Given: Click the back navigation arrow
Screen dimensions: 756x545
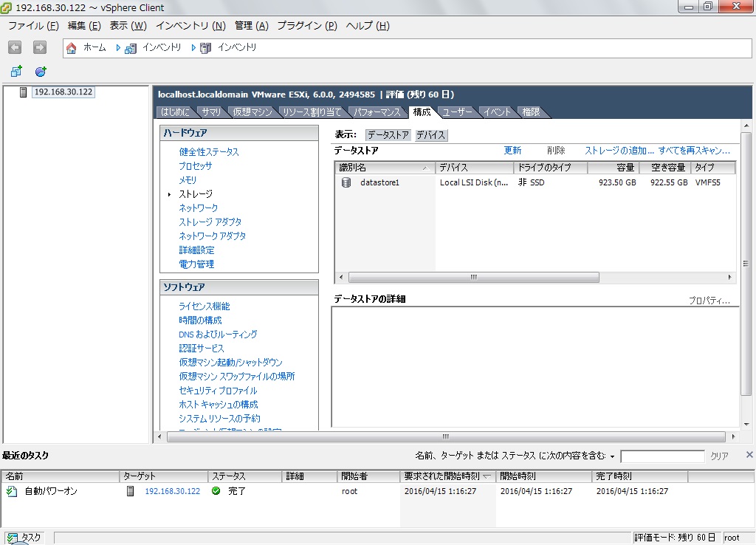Looking at the screenshot, I should pos(15,47).
